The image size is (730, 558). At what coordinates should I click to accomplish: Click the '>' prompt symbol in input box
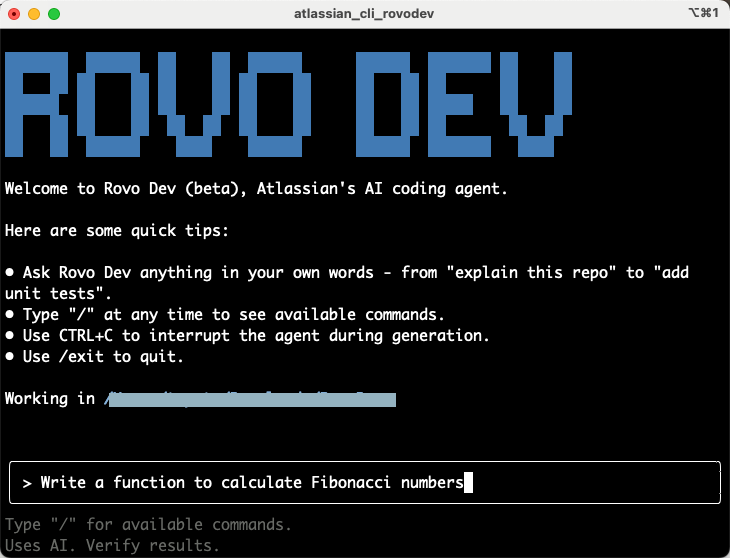(x=27, y=483)
